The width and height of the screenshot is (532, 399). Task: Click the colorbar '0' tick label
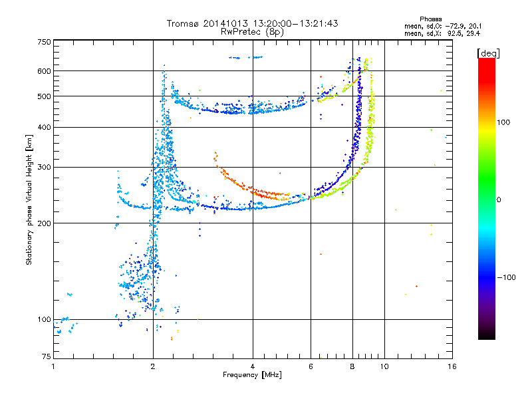[499, 199]
